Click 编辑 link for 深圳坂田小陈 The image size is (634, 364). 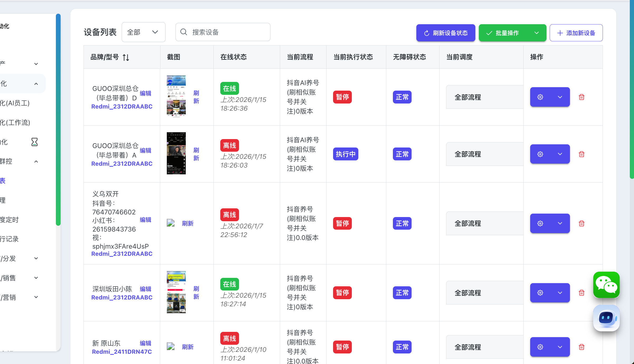point(145,289)
